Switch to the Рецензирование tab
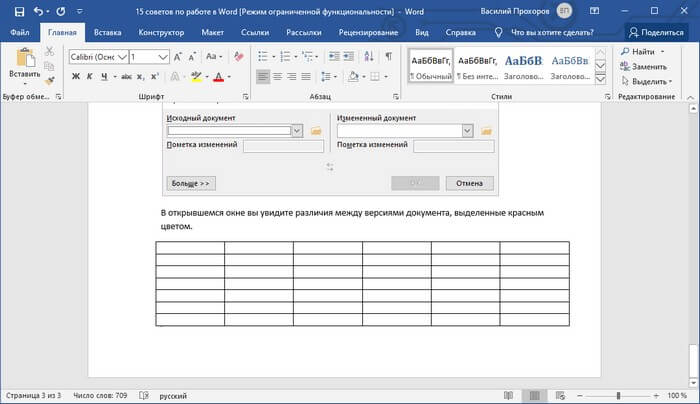Viewport: 700px width, 404px height. (368, 33)
